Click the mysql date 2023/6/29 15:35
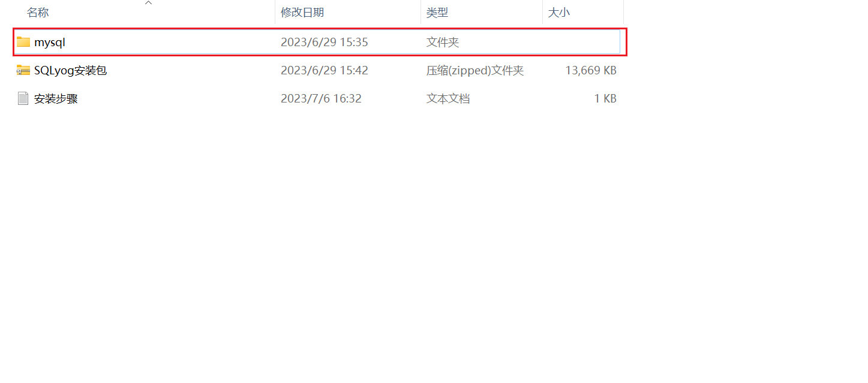The image size is (868, 383). tap(325, 42)
